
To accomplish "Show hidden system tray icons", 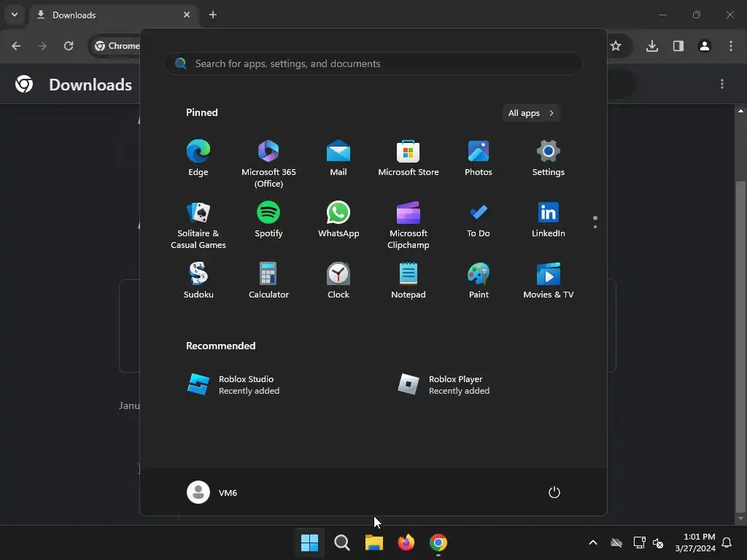I will point(593,542).
